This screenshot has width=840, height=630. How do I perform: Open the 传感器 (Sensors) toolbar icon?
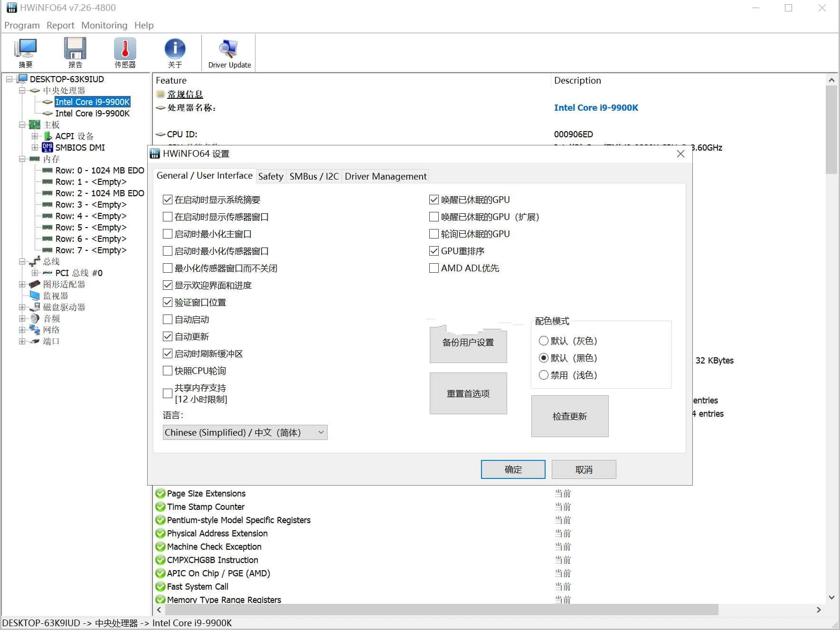[124, 51]
